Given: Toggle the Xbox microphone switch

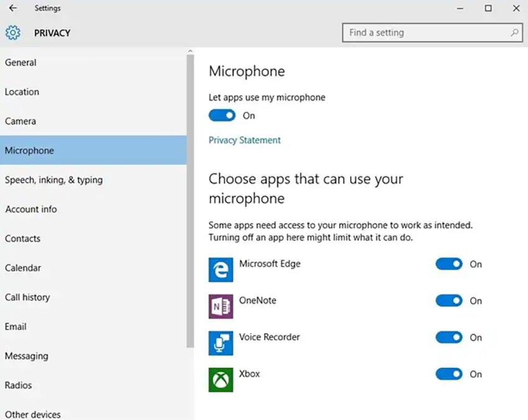Looking at the screenshot, I should tap(449, 374).
